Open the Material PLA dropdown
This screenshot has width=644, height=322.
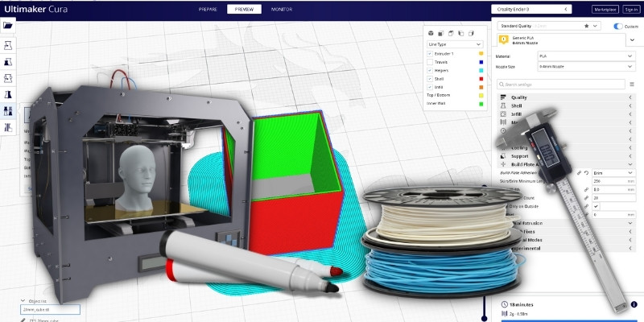tap(563, 56)
